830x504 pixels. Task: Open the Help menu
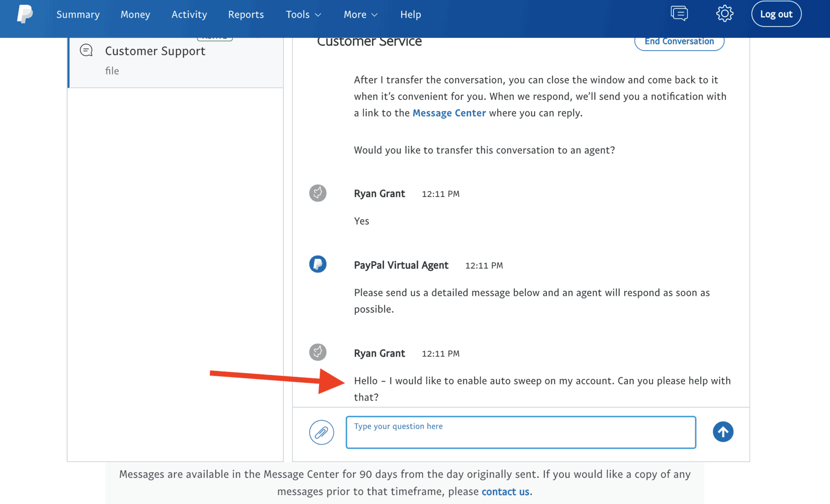click(411, 14)
